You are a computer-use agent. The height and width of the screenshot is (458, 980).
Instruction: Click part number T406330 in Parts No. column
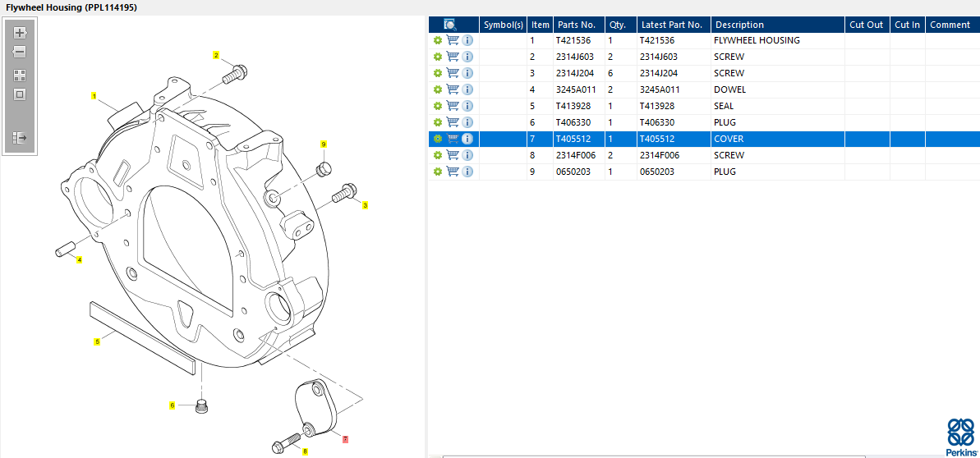tap(573, 122)
